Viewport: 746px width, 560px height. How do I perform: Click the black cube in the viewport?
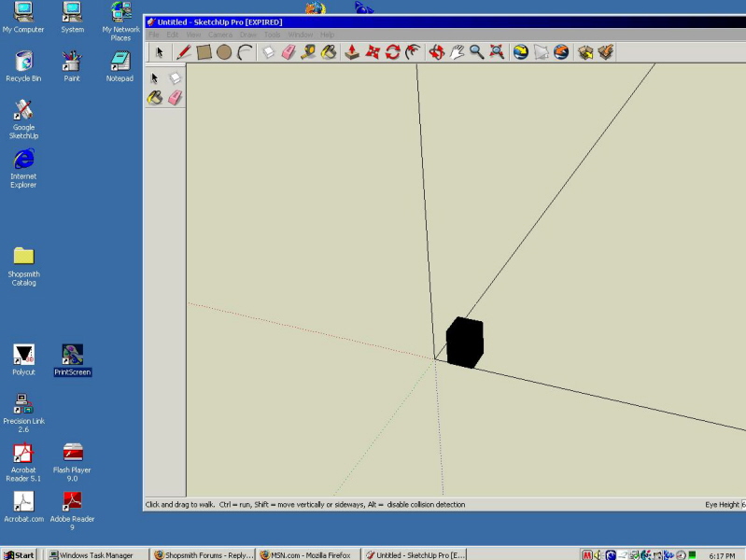tap(465, 343)
